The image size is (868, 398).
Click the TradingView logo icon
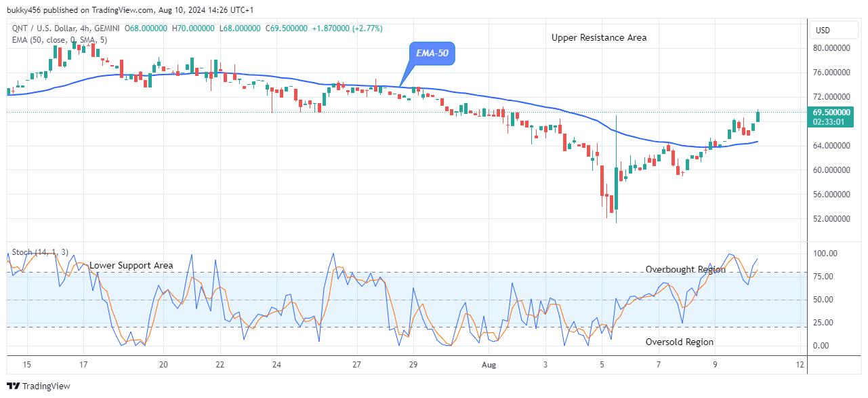[x=13, y=386]
